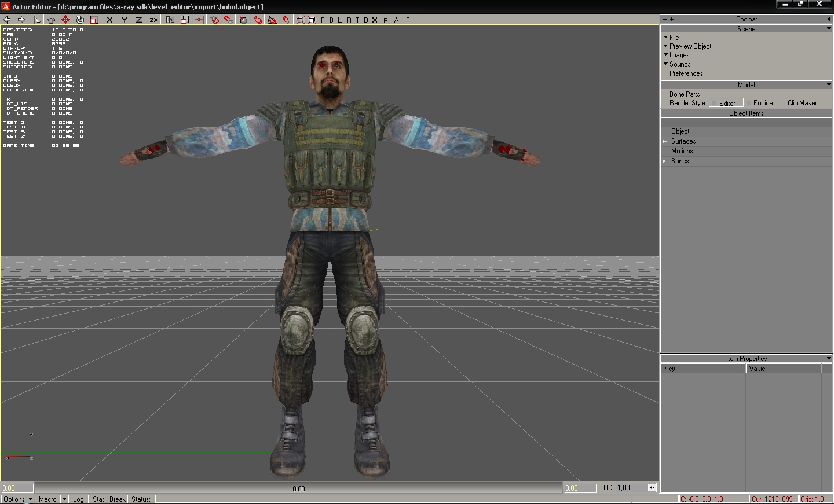This screenshot has height=504, width=834.
Task: Click the Options button
Action: pyautogui.click(x=14, y=499)
